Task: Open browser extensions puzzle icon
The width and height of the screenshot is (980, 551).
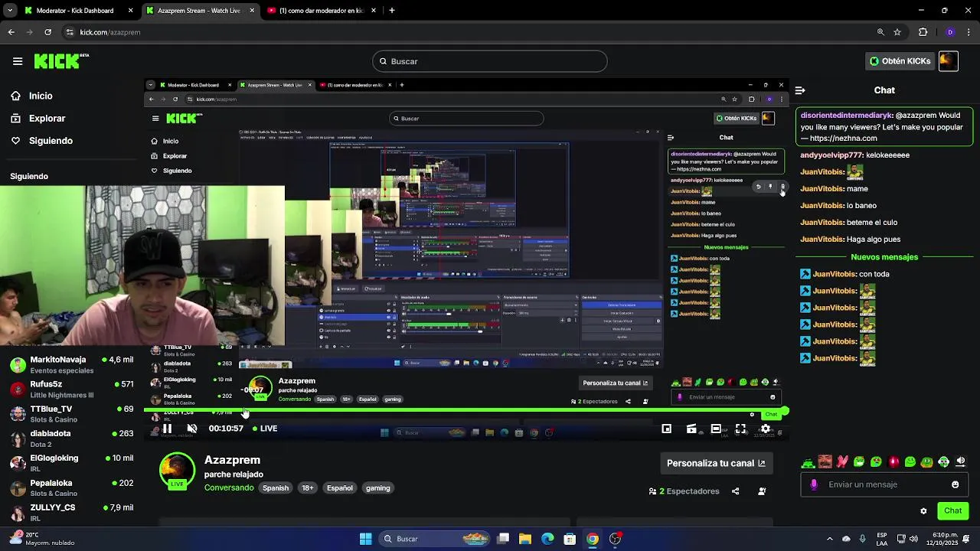Action: coord(923,32)
